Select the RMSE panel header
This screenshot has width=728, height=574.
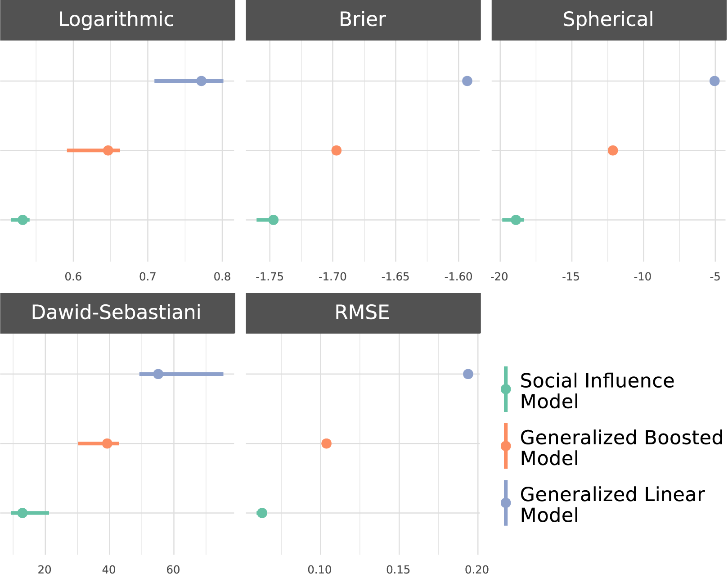pyautogui.click(x=363, y=313)
